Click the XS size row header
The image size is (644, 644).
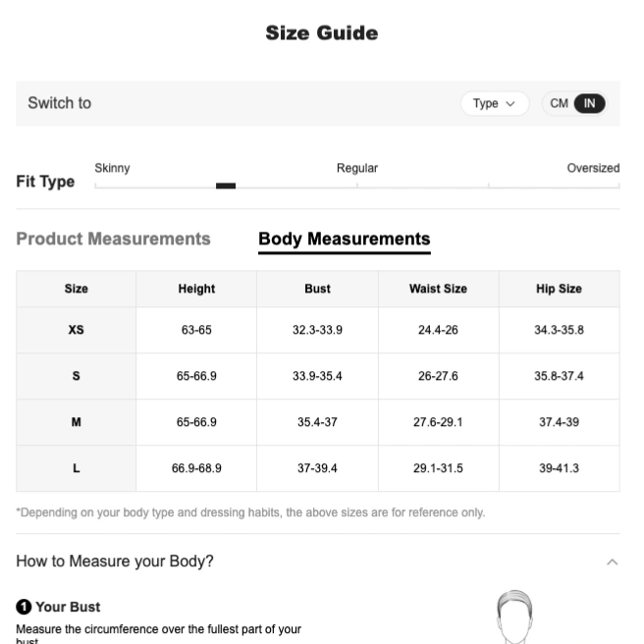tap(76, 330)
